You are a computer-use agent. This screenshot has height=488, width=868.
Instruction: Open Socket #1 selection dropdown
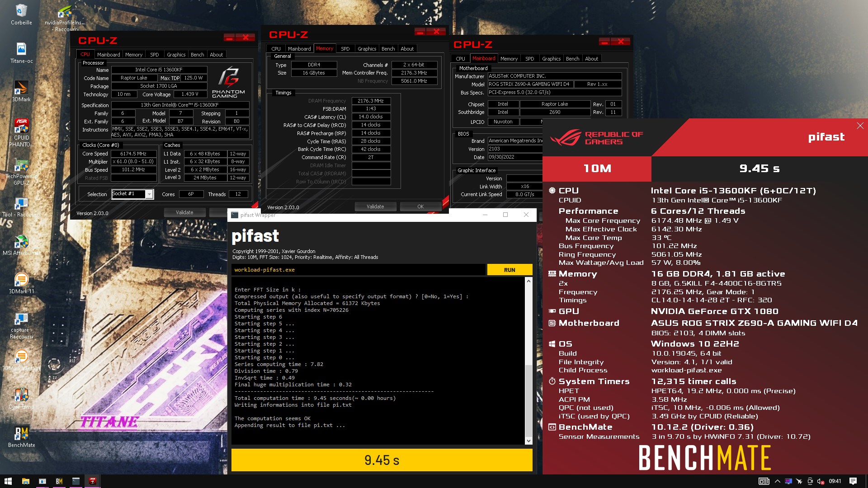click(149, 194)
